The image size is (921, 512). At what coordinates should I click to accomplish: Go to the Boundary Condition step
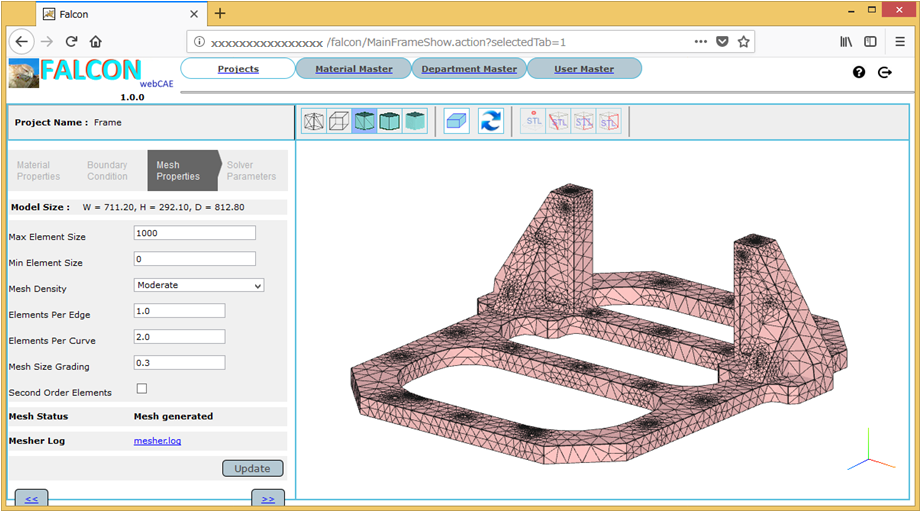107,171
